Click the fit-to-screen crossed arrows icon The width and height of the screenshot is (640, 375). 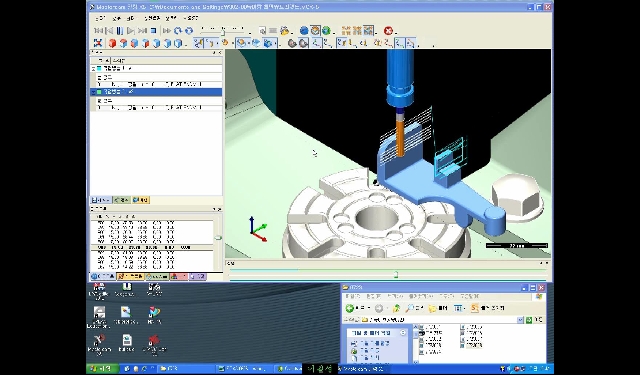coord(98,43)
